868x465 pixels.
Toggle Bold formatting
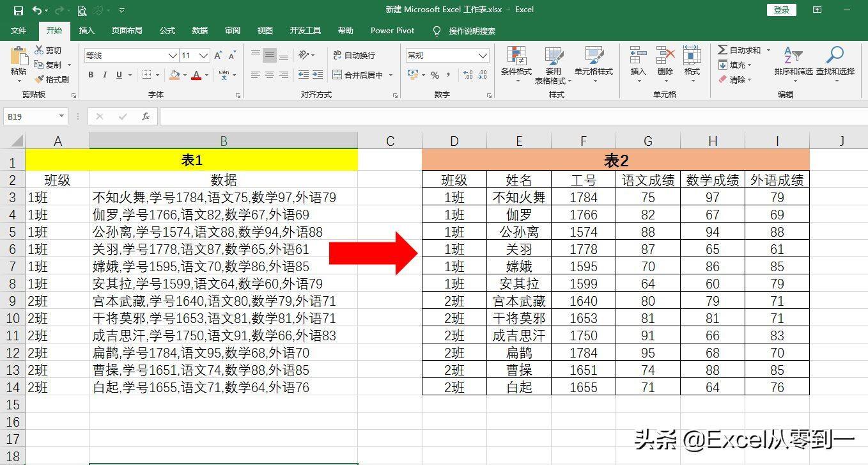(91, 75)
